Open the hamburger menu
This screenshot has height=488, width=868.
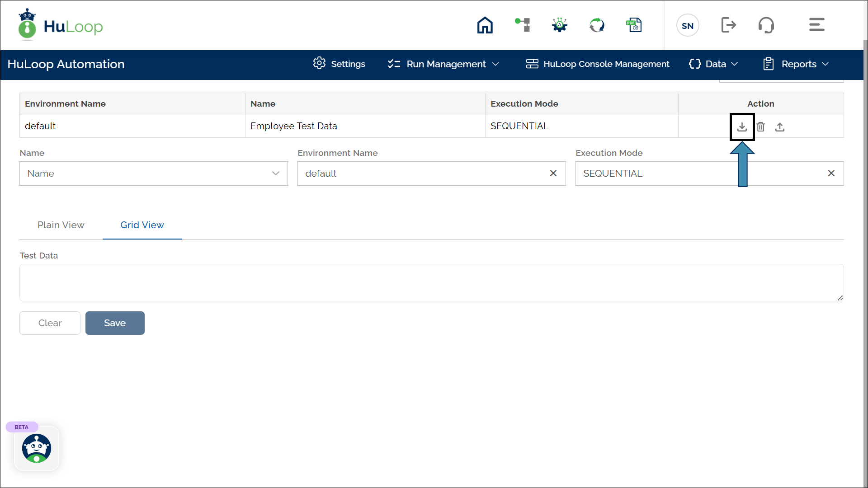pyautogui.click(x=816, y=25)
